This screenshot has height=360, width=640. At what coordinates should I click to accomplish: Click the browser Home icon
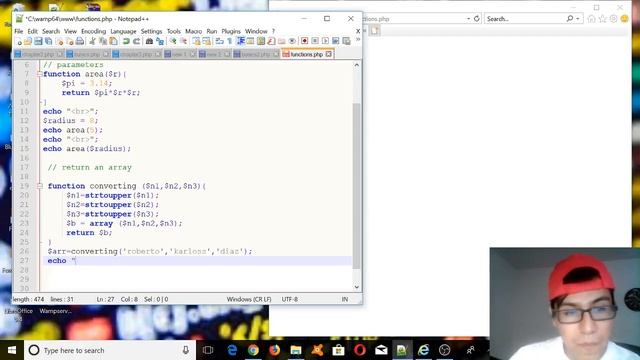[x=591, y=19]
